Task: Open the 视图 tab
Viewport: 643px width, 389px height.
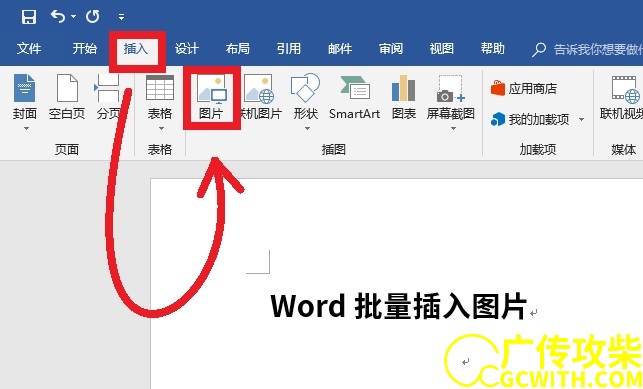Action: (442, 48)
